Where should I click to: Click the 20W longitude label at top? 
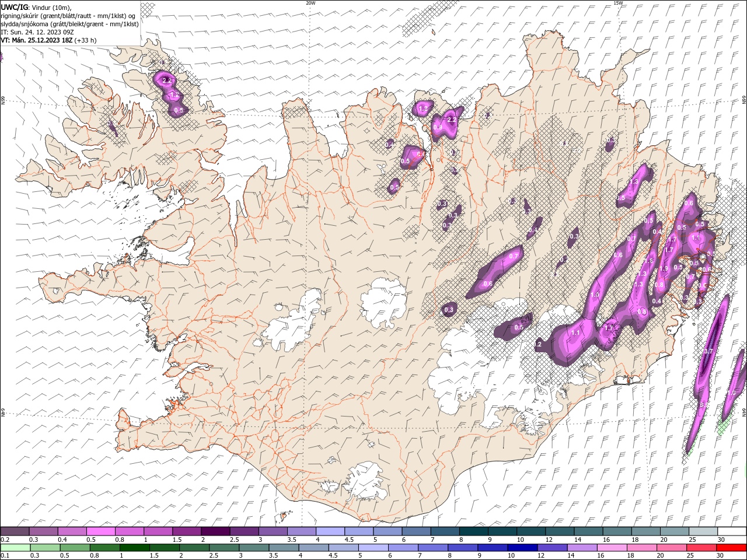[x=310, y=3]
